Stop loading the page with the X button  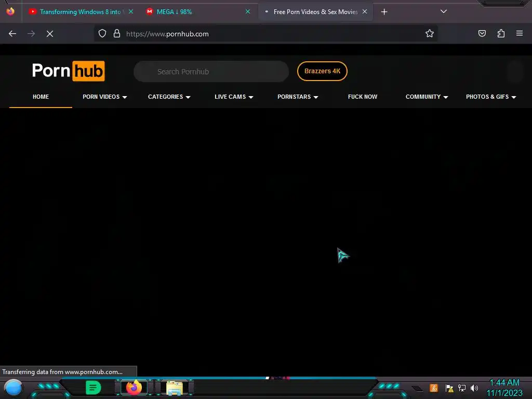click(x=50, y=34)
